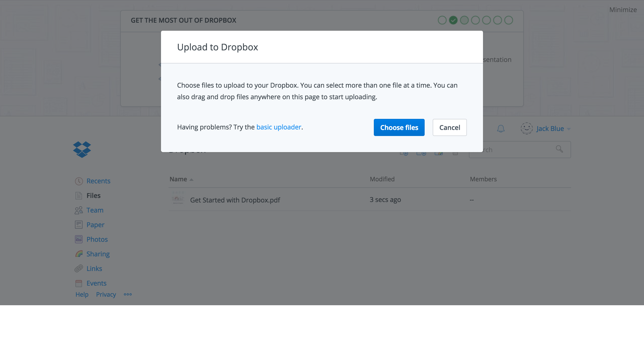Click a middle circle on the progress tracker
The image size is (644, 343).
coord(475,20)
